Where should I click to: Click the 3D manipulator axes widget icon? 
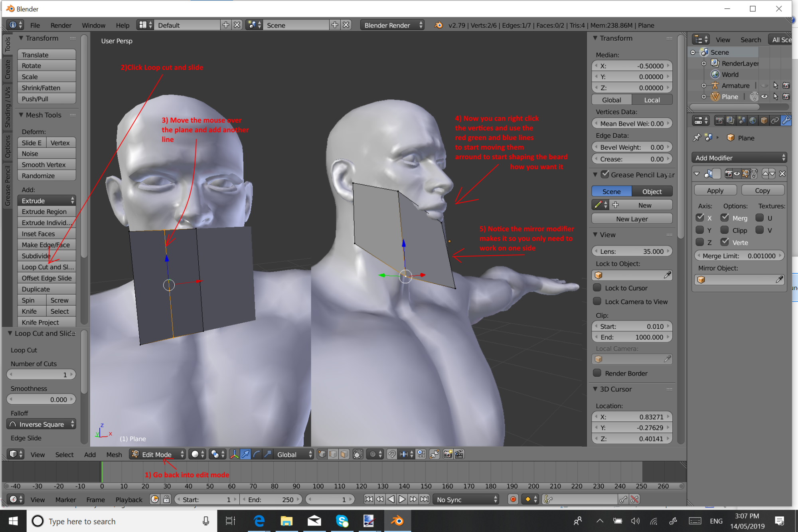point(235,454)
